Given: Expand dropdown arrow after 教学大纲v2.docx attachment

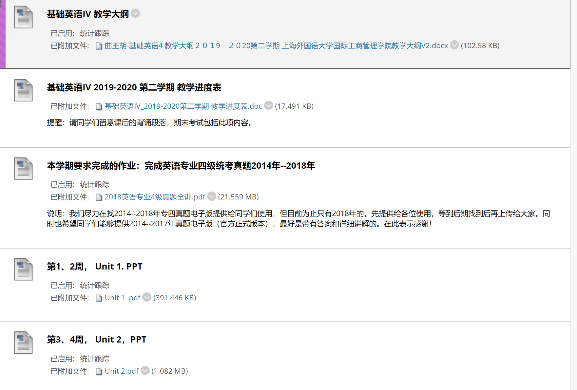Looking at the screenshot, I should [454, 45].
